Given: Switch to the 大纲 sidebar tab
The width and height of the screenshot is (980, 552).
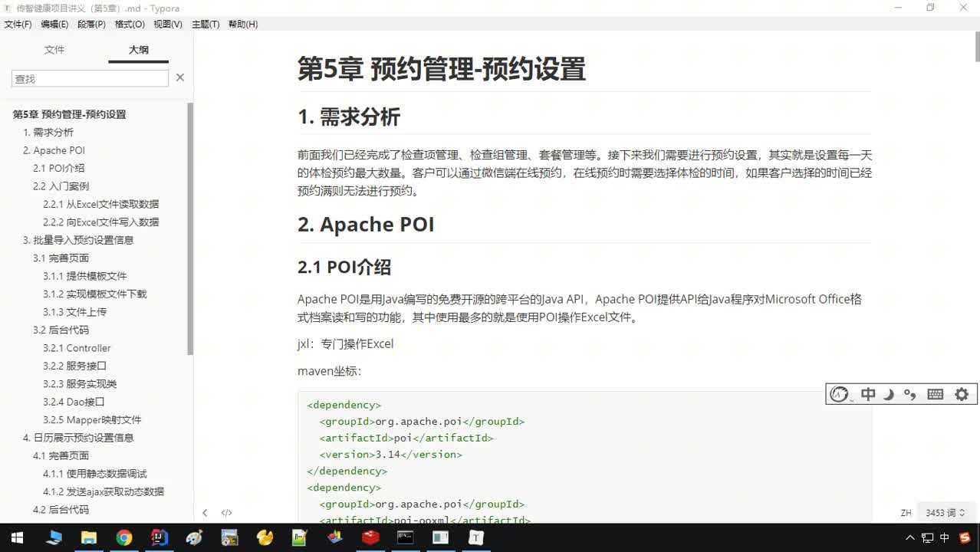Looking at the screenshot, I should pos(139,50).
